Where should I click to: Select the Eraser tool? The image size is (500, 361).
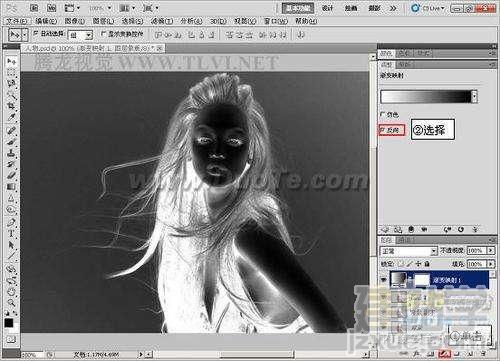pos(11,175)
